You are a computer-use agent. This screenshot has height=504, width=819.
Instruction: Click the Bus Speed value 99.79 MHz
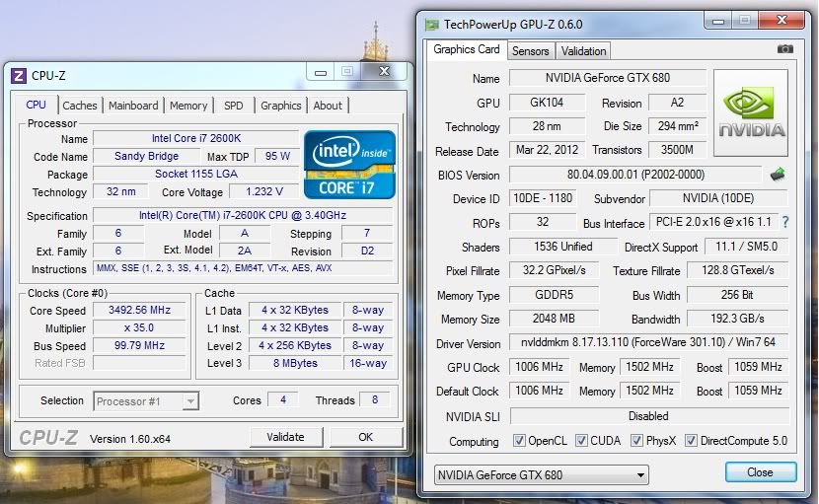click(139, 346)
